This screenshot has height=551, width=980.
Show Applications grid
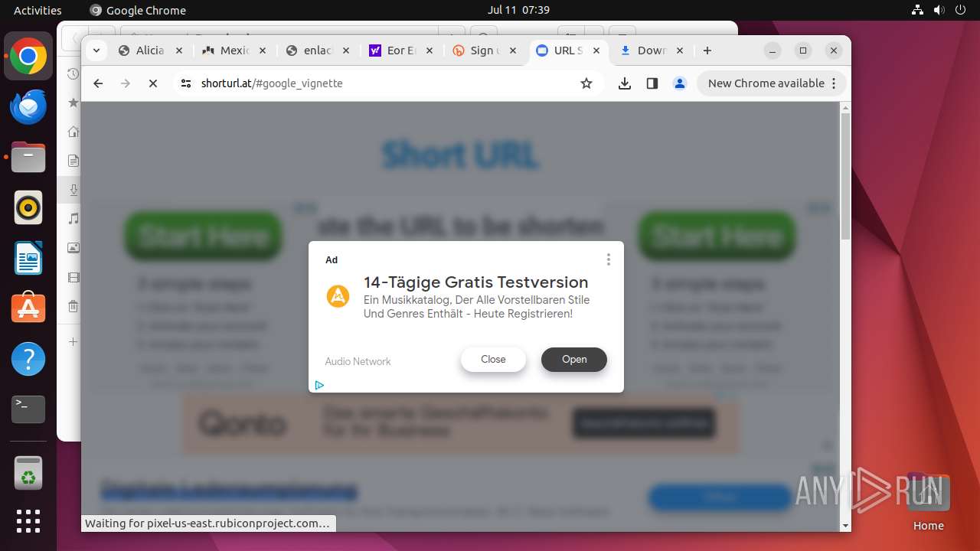28,521
